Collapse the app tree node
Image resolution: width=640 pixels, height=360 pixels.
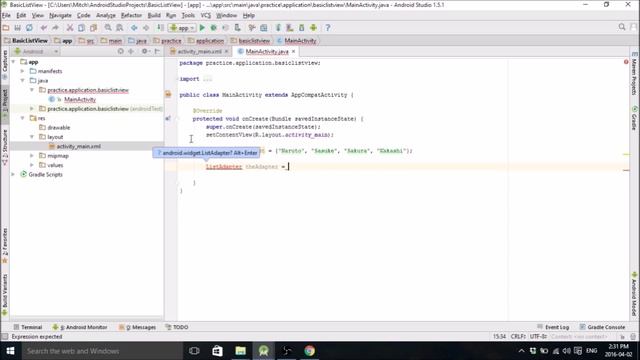(13, 62)
